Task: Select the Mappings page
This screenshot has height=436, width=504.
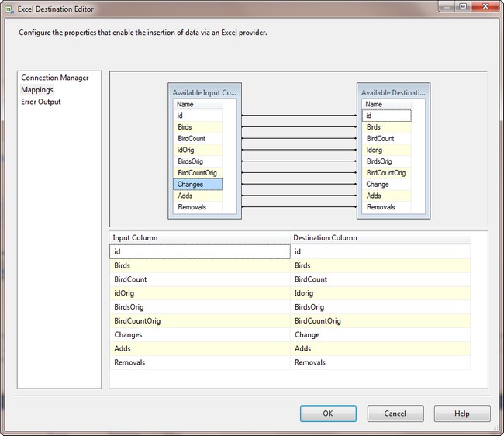Action: 37,90
